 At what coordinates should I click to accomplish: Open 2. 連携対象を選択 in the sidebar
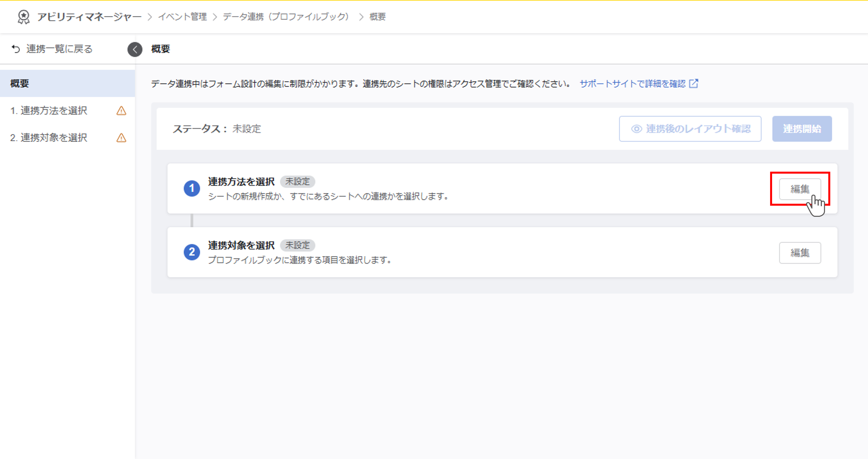coord(49,137)
